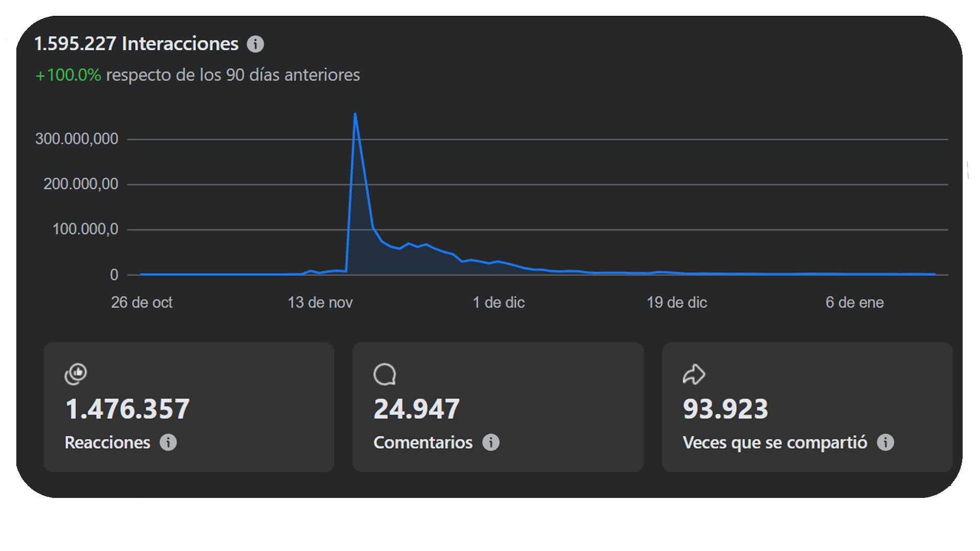Click the 24.947 comments count
The height and width of the screenshot is (551, 980).
click(x=416, y=409)
